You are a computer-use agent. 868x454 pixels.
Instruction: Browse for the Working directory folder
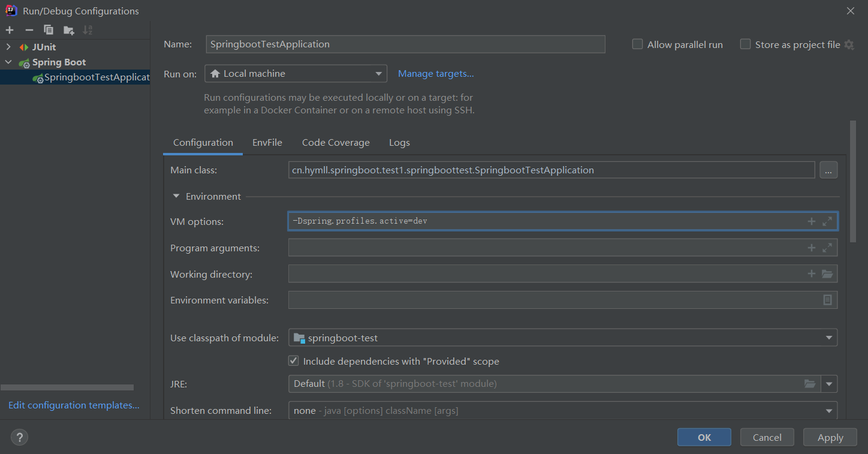(x=827, y=274)
